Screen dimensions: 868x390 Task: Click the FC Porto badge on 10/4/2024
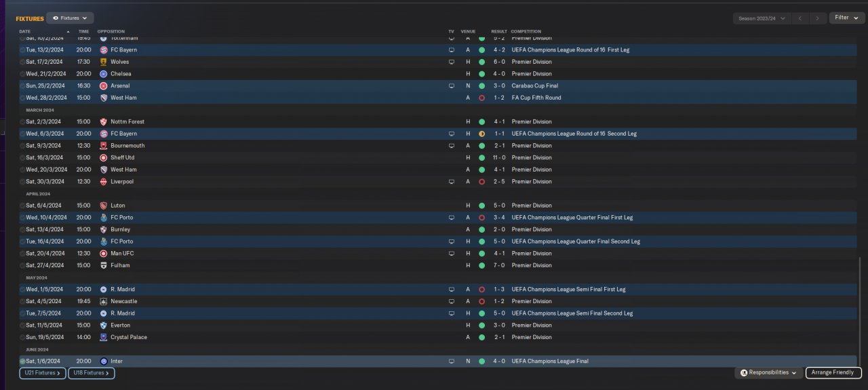coord(104,218)
